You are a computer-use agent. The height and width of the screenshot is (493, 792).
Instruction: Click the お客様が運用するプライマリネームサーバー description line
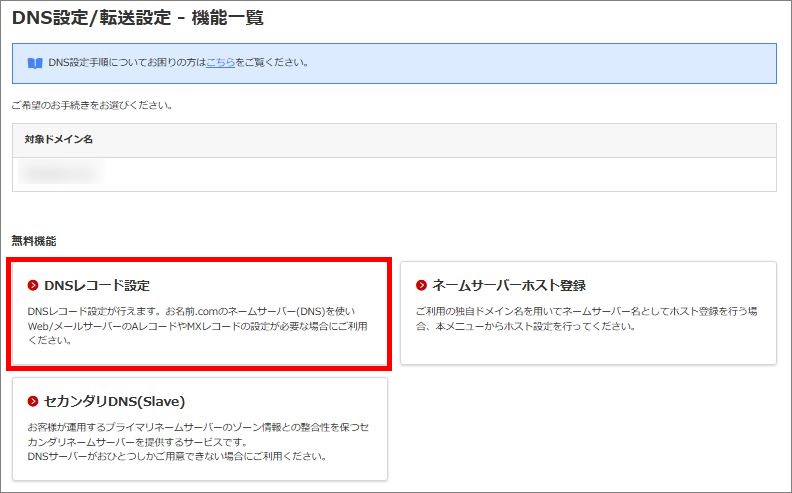click(199, 427)
